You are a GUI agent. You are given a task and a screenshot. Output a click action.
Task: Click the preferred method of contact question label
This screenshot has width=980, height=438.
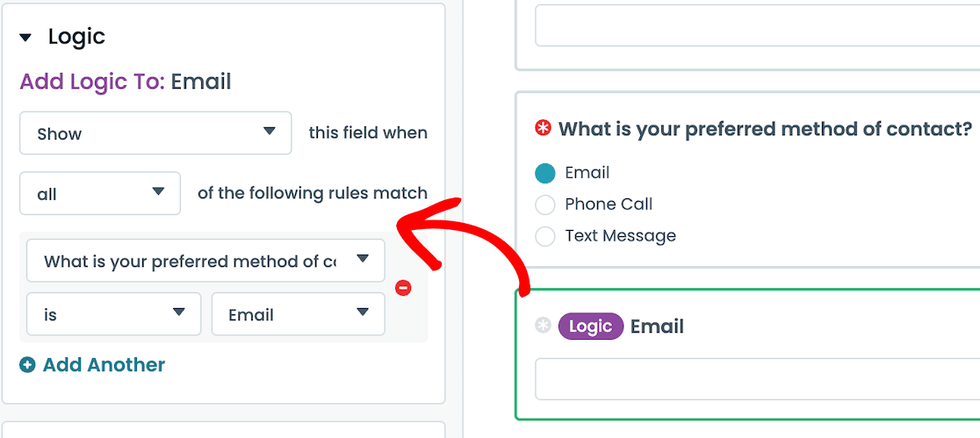(765, 129)
